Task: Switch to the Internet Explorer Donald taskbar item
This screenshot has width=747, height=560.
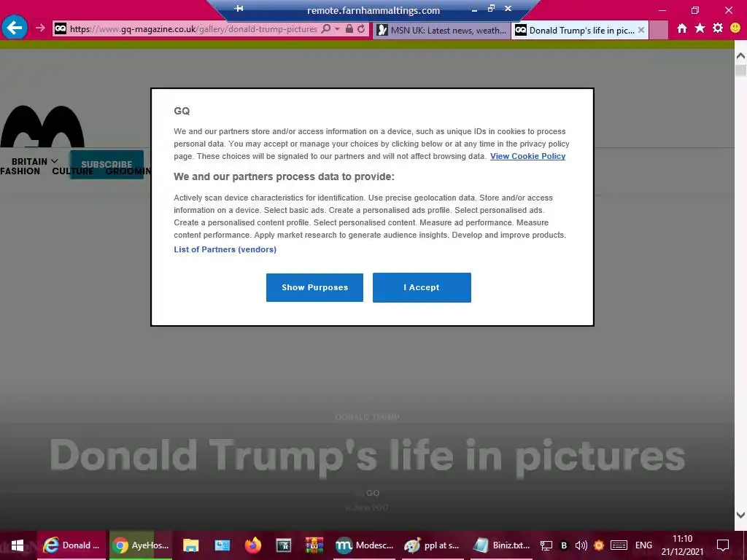Action: 71,545
